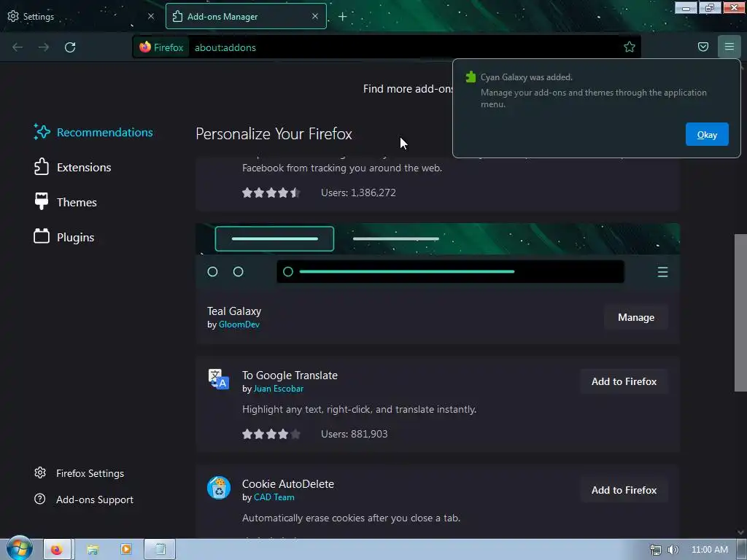Reload the current page
The height and width of the screenshot is (560, 747).
[70, 47]
